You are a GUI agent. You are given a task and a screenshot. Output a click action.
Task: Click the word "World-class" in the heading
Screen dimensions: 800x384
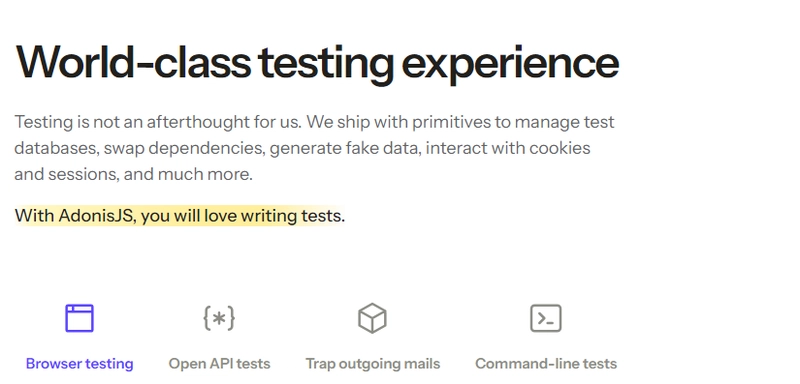click(134, 62)
